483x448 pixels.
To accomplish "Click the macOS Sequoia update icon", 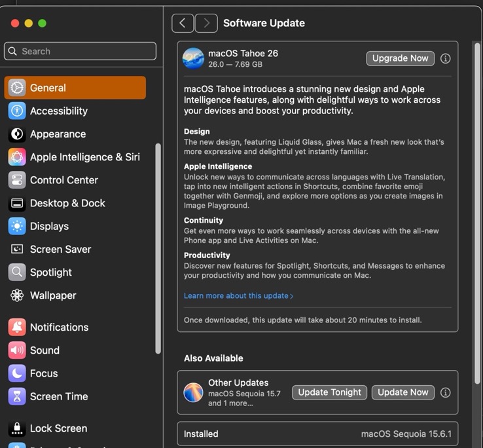I will (193, 392).
